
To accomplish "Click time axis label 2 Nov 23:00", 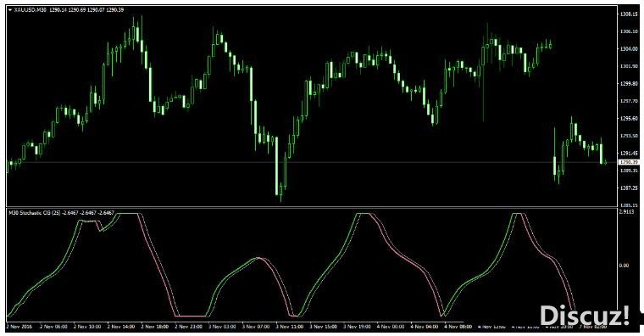I will tap(188, 327).
